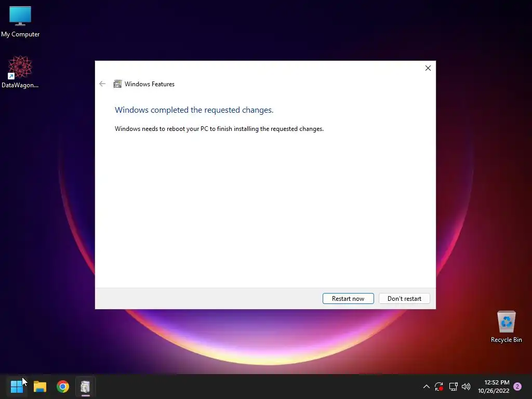
Task: Open the My Computer desktop icon
Action: click(x=20, y=22)
